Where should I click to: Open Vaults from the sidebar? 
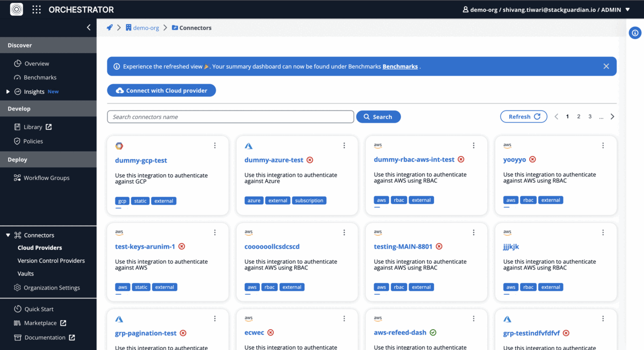26,273
